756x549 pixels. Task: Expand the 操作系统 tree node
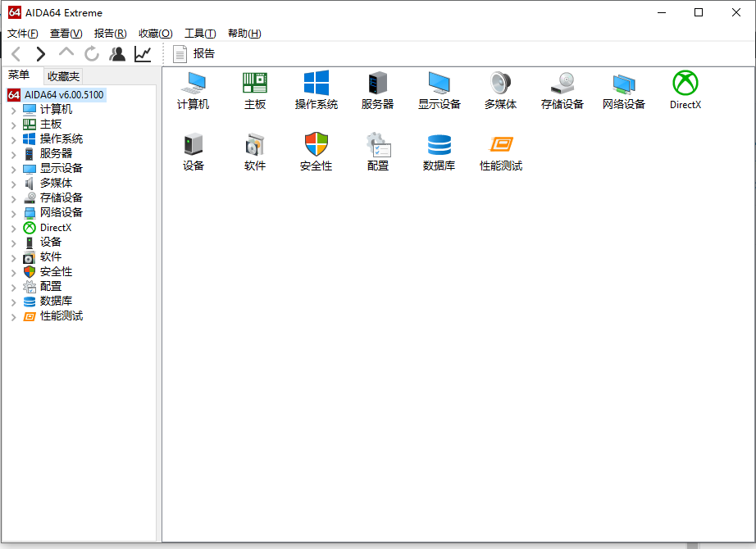[13, 140]
